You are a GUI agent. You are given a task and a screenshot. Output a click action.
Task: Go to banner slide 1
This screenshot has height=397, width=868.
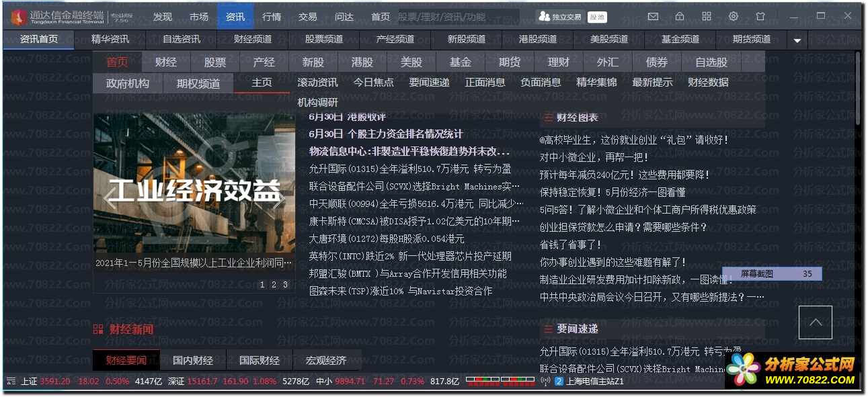(x=262, y=285)
